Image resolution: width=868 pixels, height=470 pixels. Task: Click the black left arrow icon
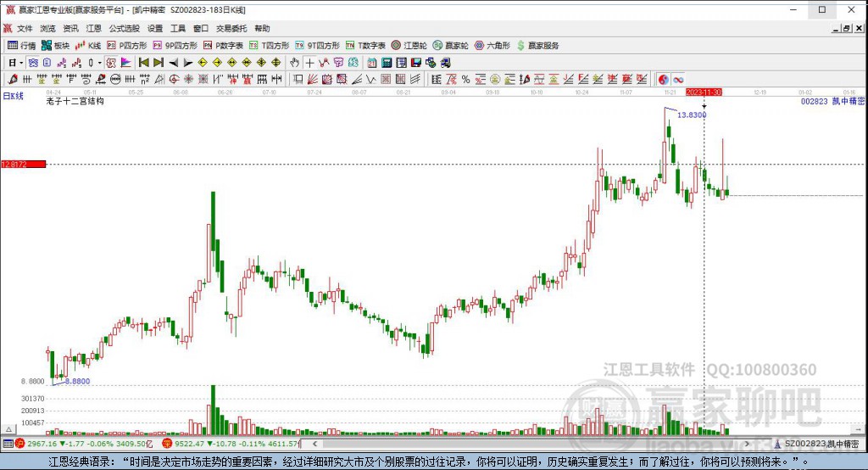[173, 63]
